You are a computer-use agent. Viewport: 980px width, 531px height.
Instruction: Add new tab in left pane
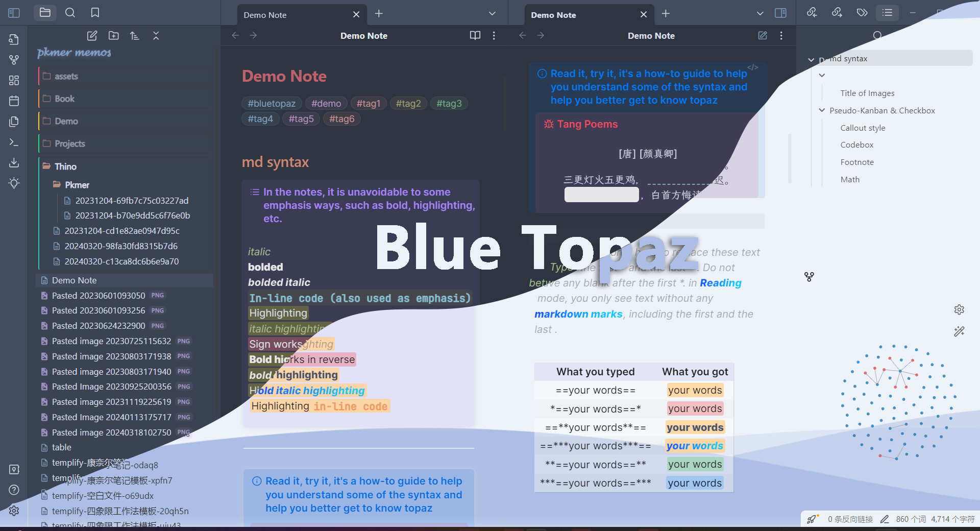pos(379,14)
